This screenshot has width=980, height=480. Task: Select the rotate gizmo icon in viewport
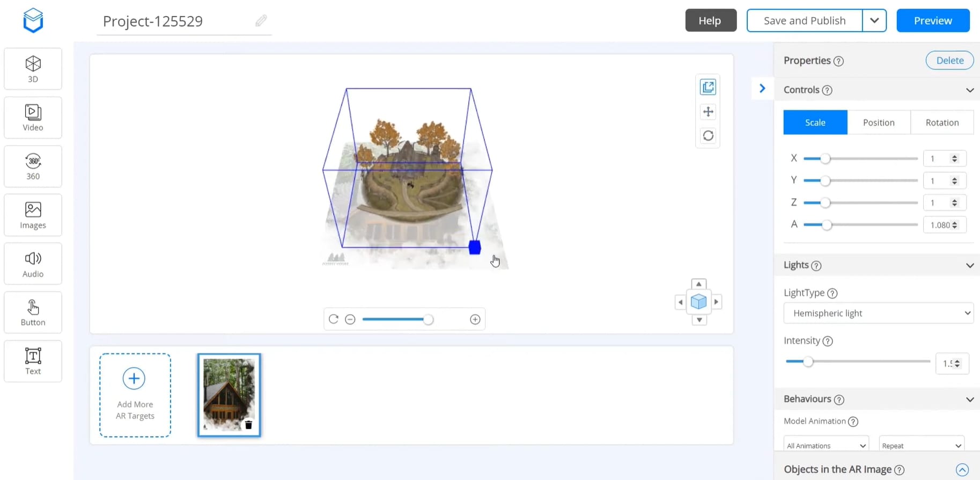[x=708, y=136]
